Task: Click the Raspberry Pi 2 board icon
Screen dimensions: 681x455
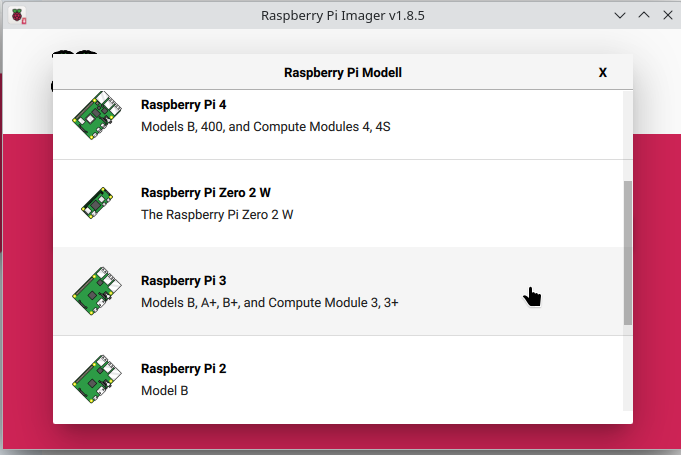Action: (x=96, y=379)
